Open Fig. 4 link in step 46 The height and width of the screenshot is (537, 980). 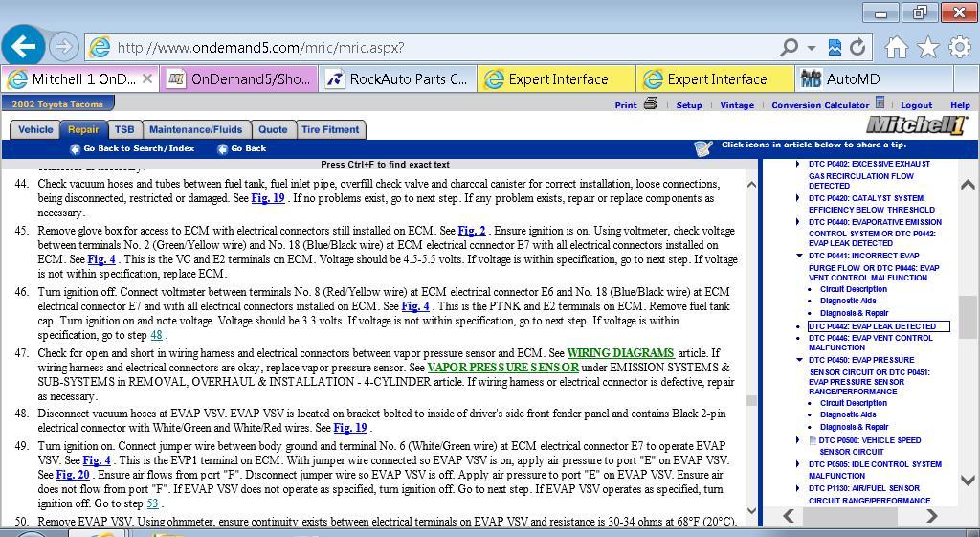415,306
